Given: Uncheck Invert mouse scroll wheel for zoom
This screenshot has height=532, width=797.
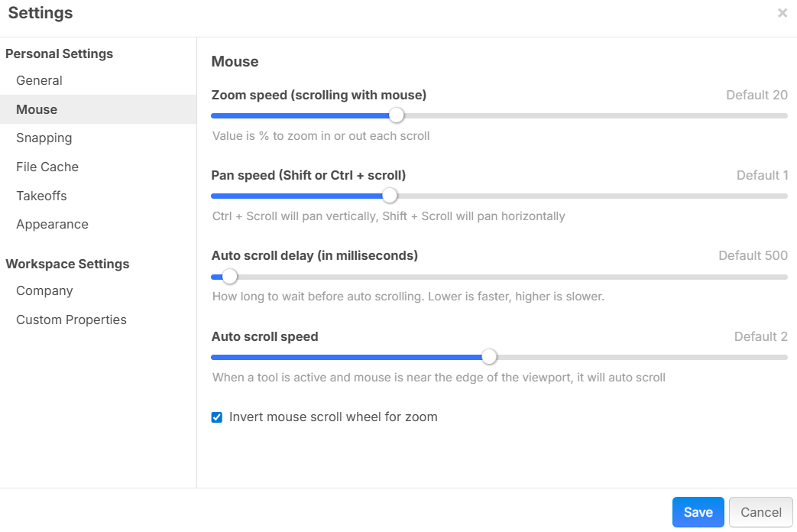Looking at the screenshot, I should 217,417.
